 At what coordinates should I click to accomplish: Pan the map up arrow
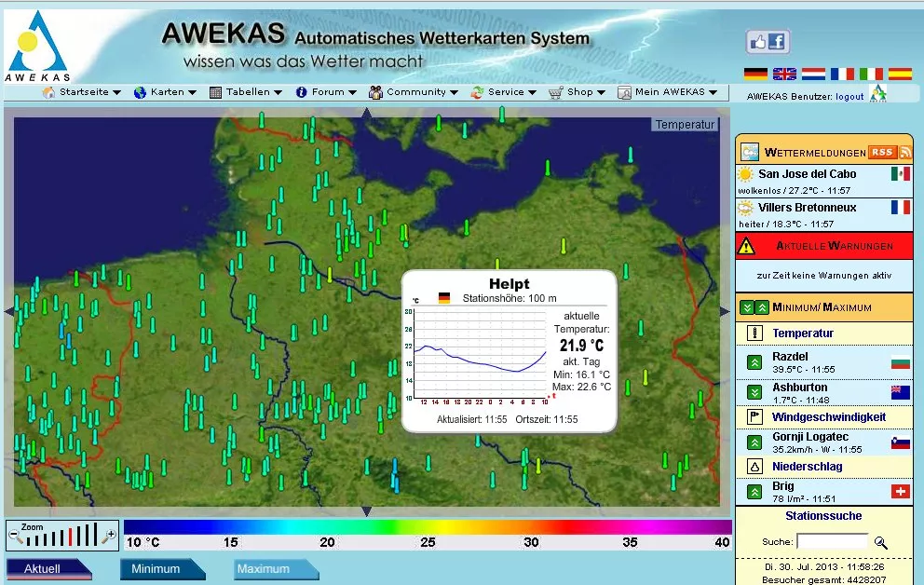click(367, 113)
